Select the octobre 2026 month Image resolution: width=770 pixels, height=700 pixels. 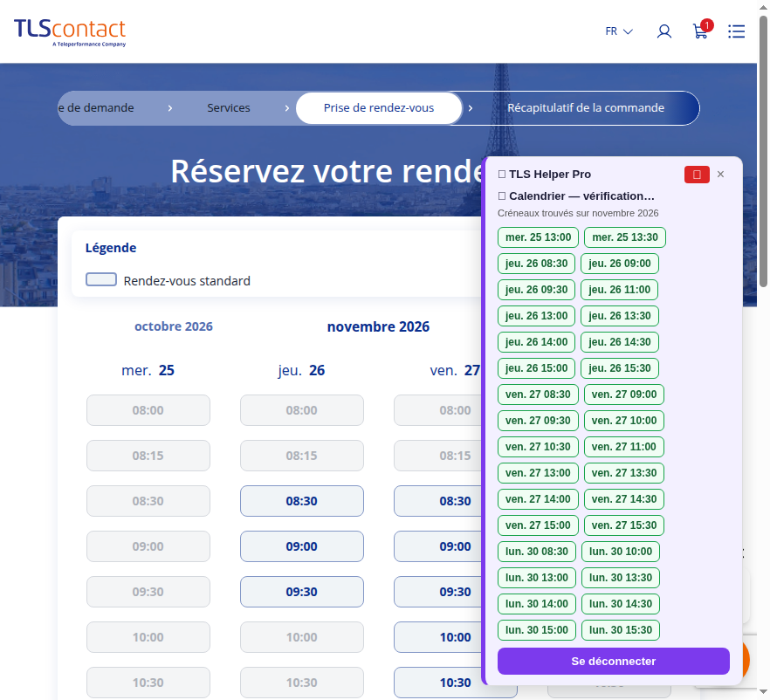[174, 326]
